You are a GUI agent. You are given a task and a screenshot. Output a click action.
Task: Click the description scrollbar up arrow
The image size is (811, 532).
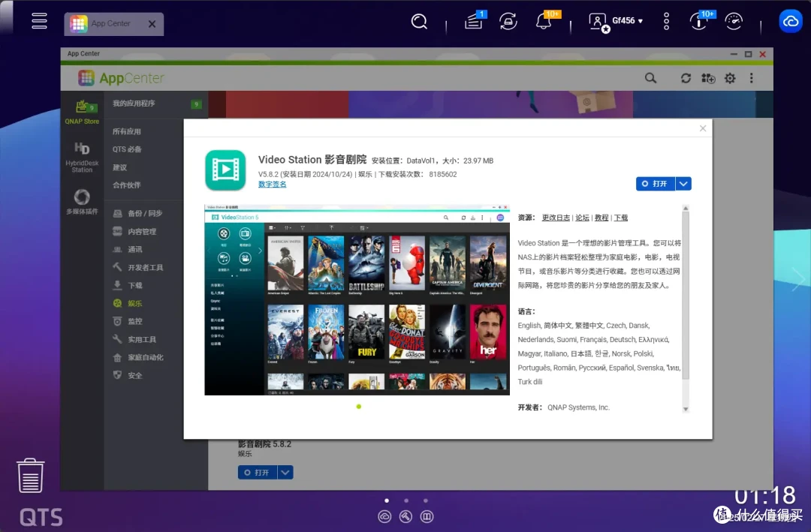pyautogui.click(x=686, y=209)
